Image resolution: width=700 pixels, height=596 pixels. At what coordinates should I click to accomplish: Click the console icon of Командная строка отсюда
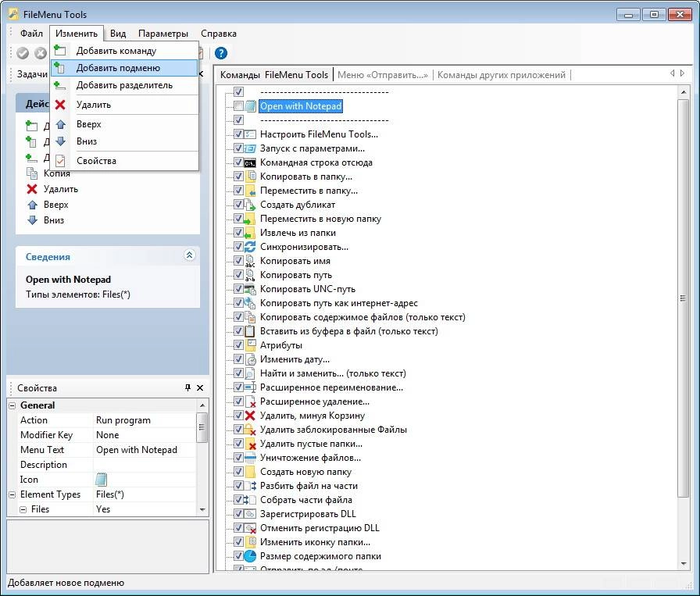coord(251,162)
